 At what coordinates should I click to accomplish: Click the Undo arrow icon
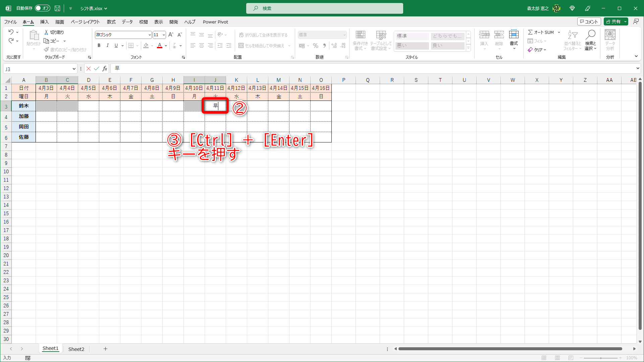pos(11,32)
